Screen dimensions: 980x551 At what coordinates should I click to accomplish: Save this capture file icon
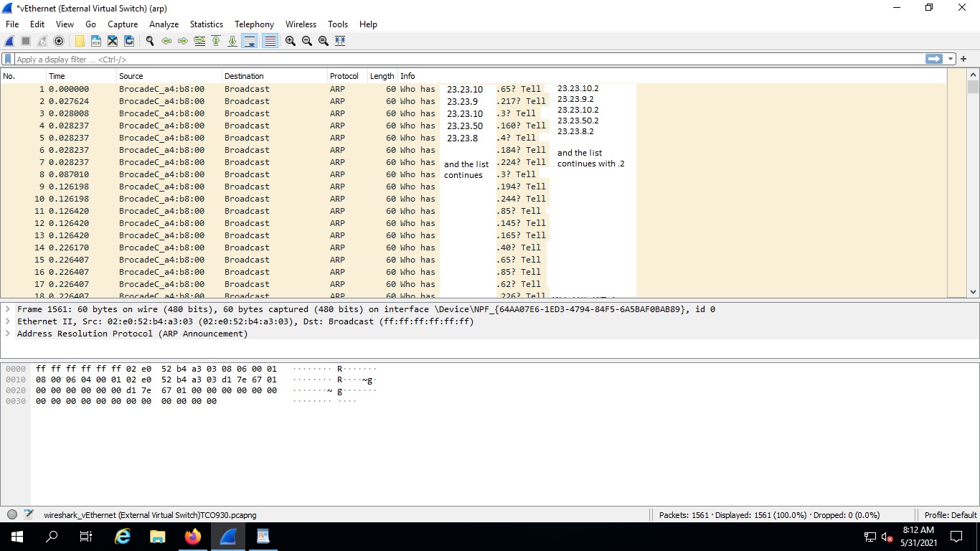[x=96, y=41]
